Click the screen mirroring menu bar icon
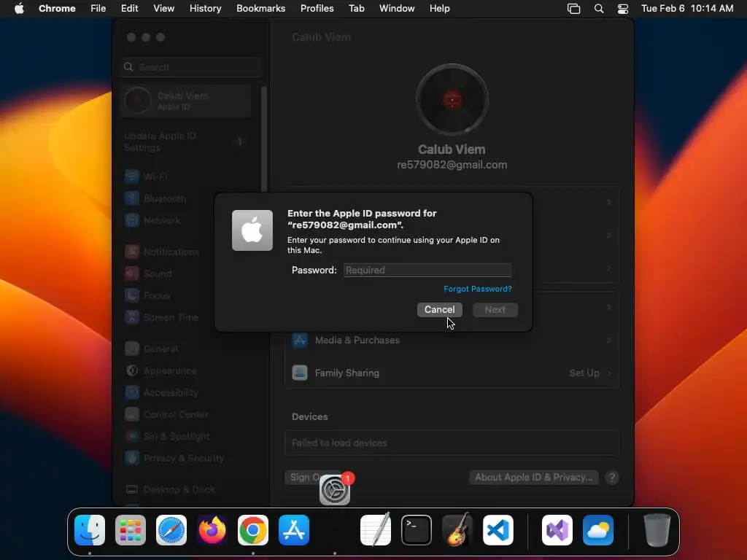 coord(573,9)
